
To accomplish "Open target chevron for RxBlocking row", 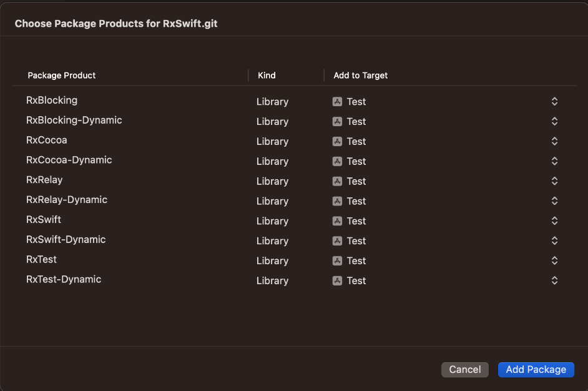I will tap(554, 101).
